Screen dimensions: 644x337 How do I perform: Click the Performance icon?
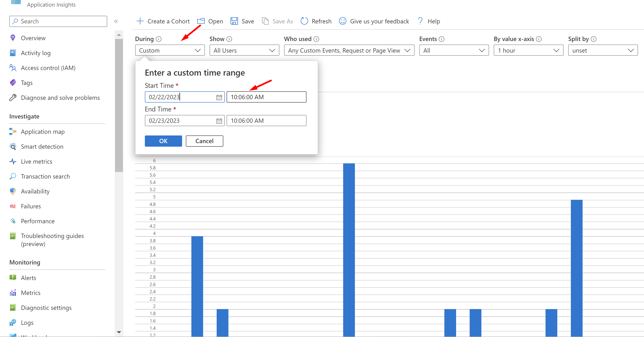click(x=13, y=221)
